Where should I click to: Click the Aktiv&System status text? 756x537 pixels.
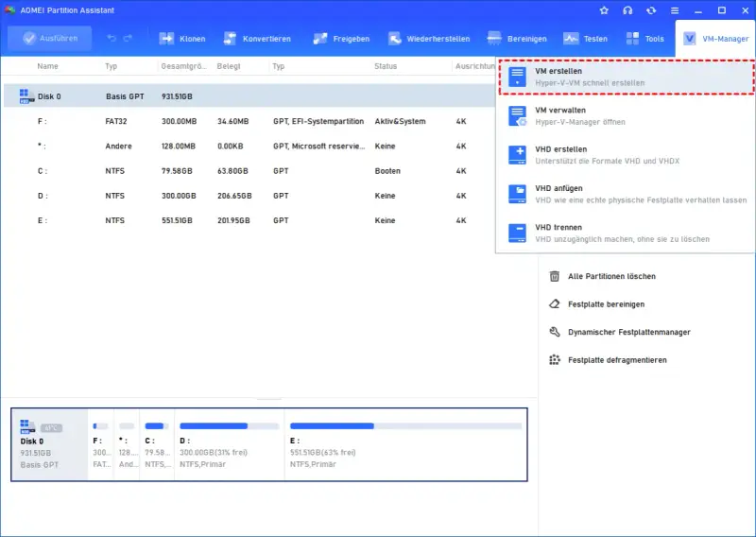[400, 122]
